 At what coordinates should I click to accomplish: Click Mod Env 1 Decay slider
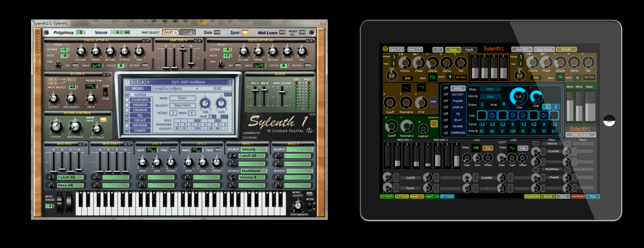pyautogui.click(x=62, y=169)
